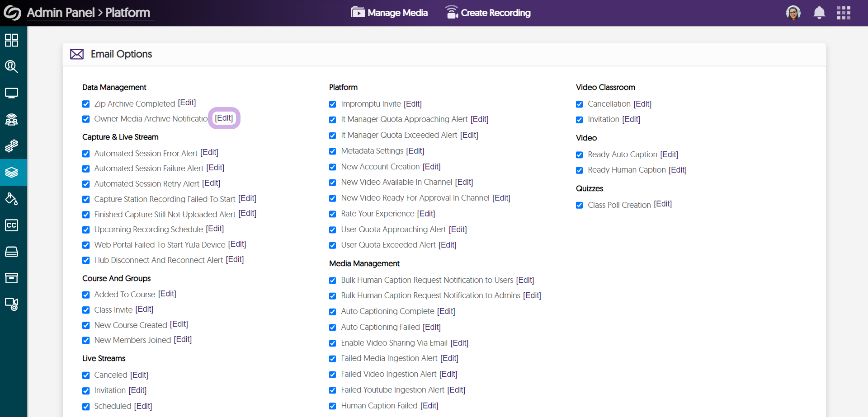Open the apps grid menu icon
Viewport: 868px width, 417px height.
[844, 13]
